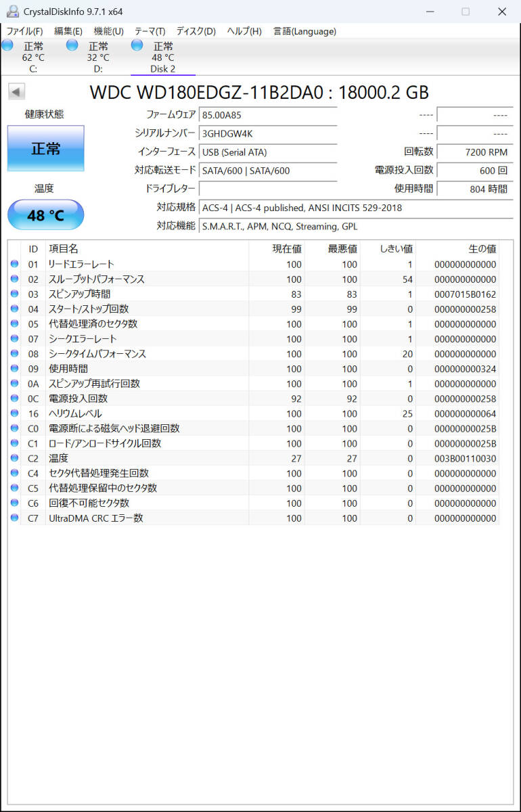Open the 編集(E) menu

[x=68, y=31]
